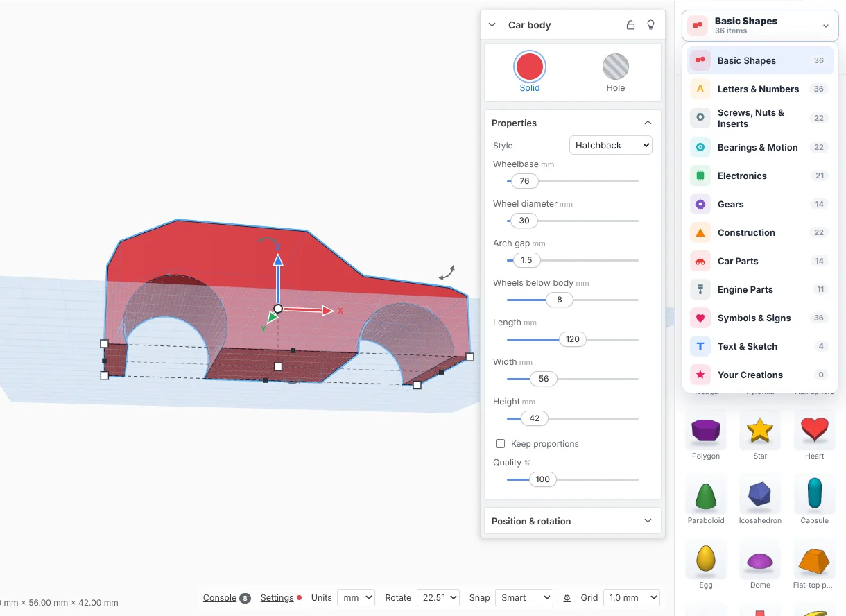The image size is (846, 616).
Task: Click the Construction category triangle icon
Action: [700, 232]
